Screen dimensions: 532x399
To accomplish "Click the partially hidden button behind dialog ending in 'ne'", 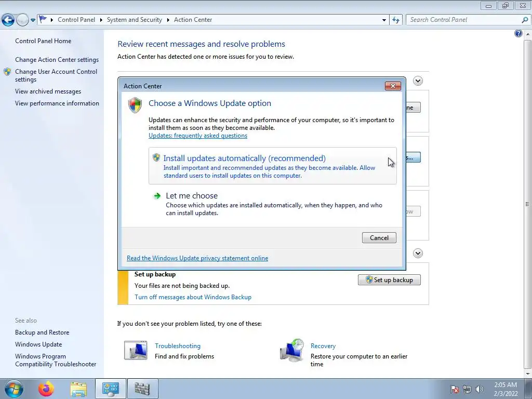I will [413, 108].
